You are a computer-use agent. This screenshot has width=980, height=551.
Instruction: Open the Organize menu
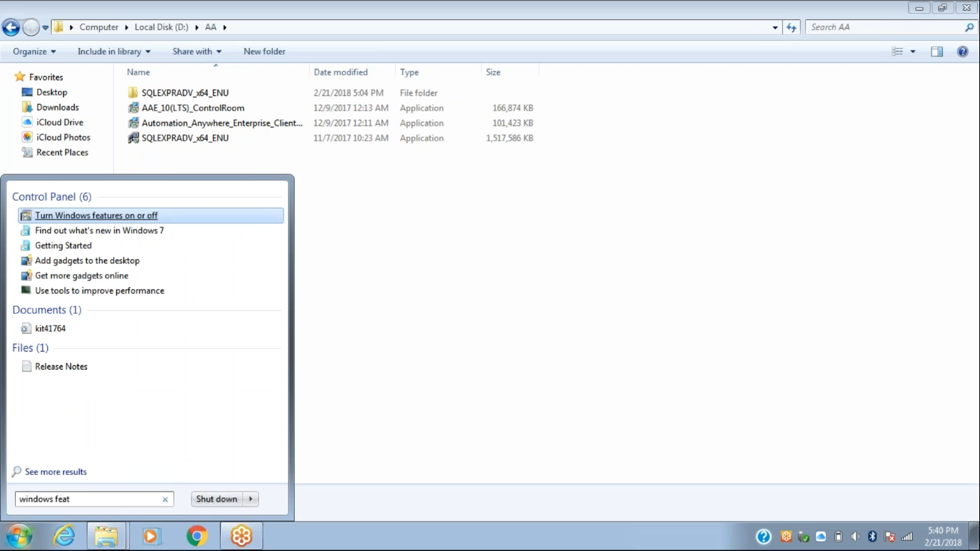[34, 52]
